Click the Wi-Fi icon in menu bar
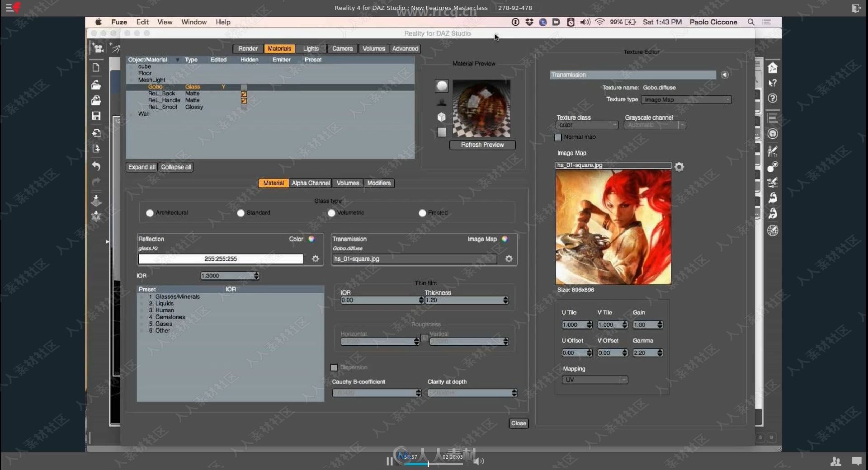Screen dimensions: 868x470 [x=599, y=22]
